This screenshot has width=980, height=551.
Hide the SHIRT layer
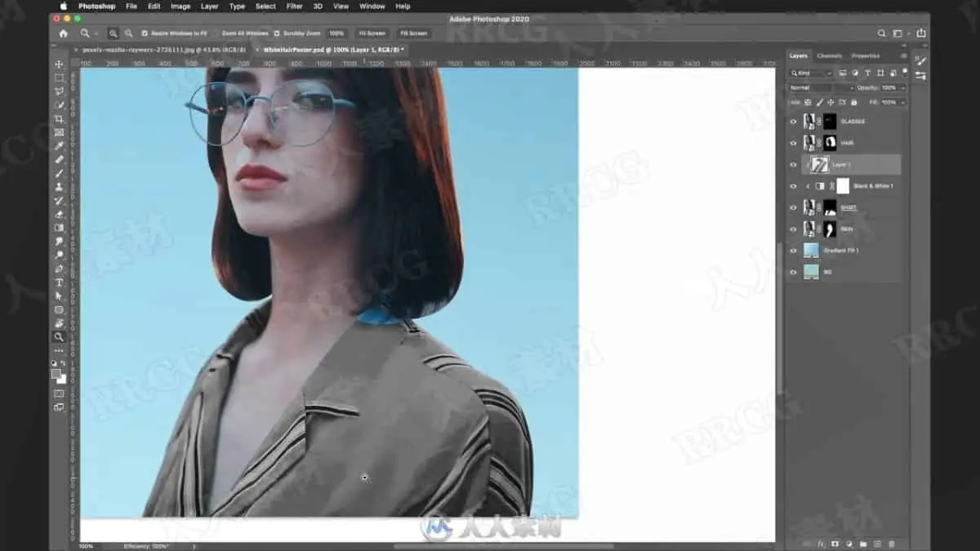click(x=793, y=207)
